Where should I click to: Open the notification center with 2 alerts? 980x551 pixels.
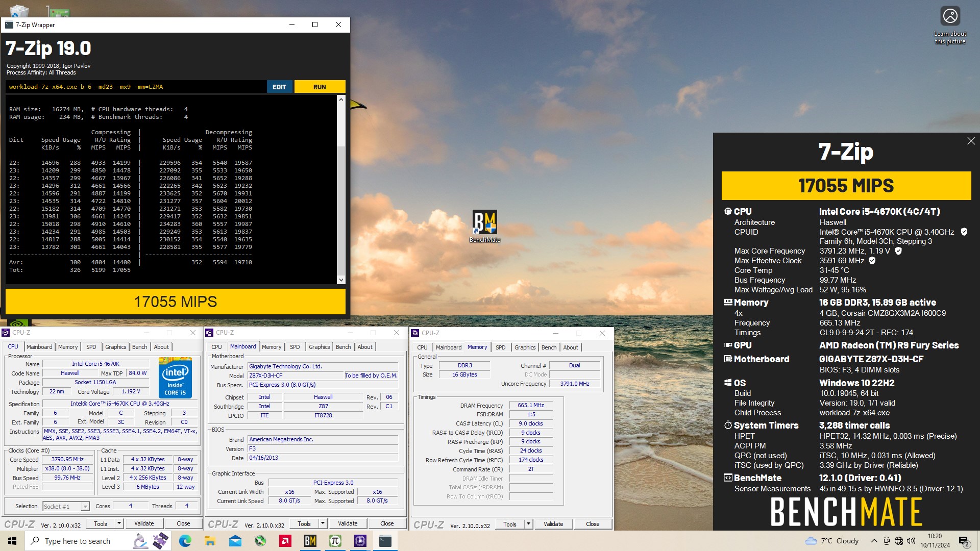pos(964,541)
